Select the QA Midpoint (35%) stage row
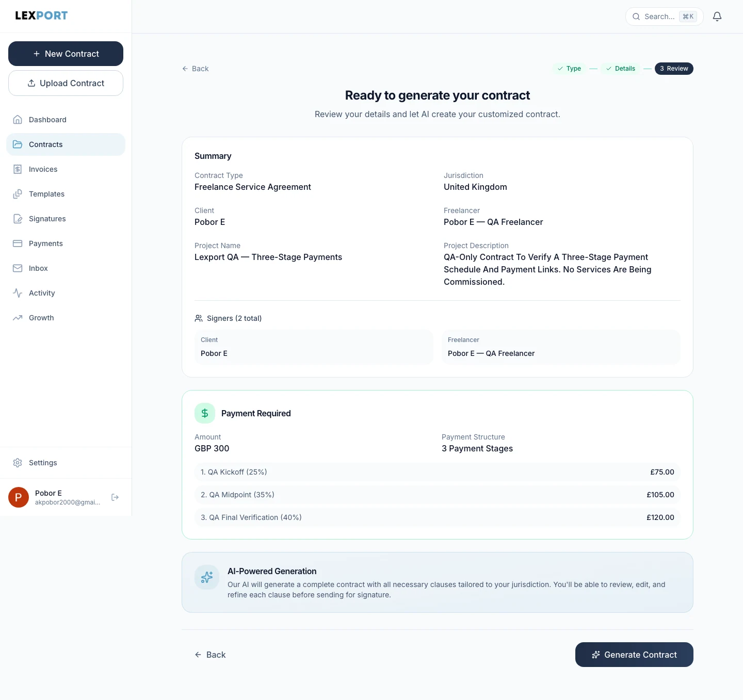The height and width of the screenshot is (700, 743). click(x=438, y=495)
